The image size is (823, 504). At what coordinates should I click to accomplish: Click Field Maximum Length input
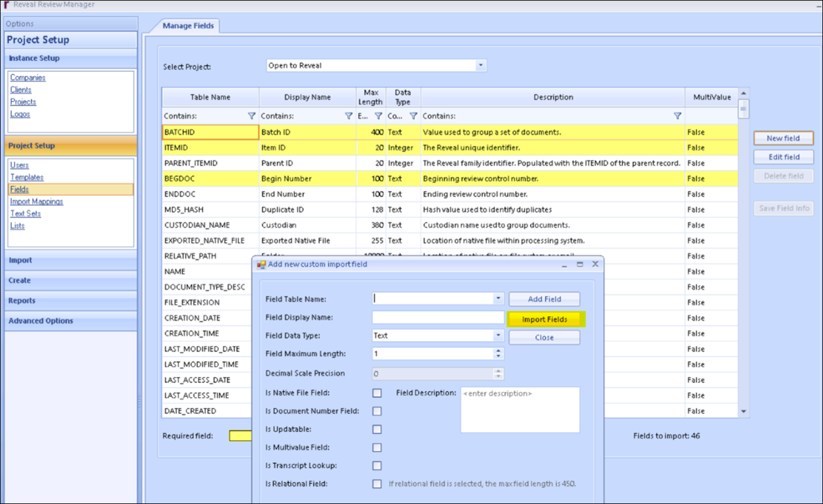(x=433, y=354)
